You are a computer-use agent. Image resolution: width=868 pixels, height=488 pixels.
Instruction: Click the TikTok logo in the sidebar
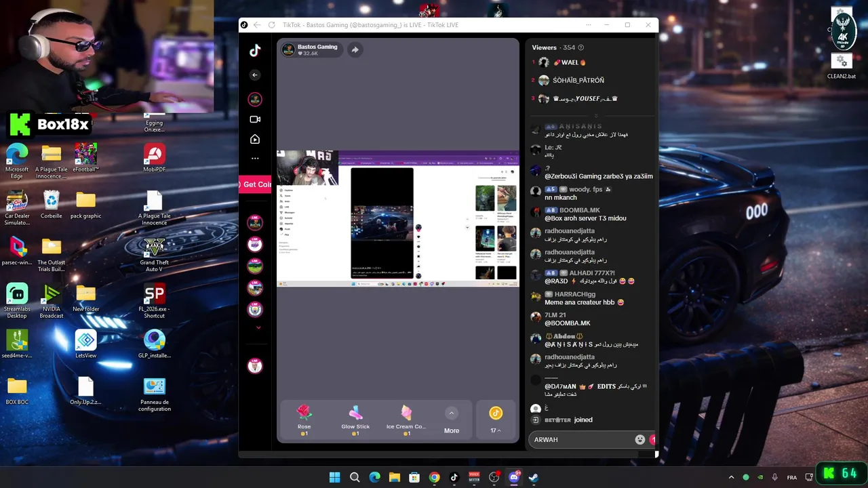tap(255, 51)
